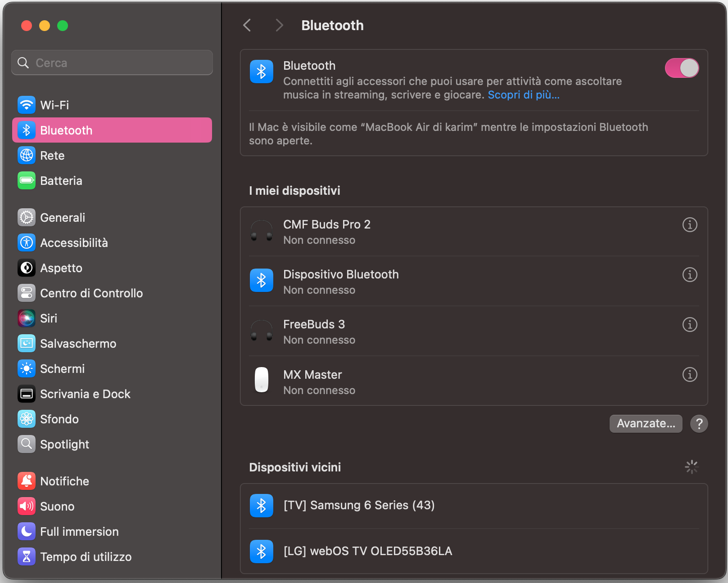Click the FreeBuds 3 headphones icon
The height and width of the screenshot is (583, 728).
[262, 331]
